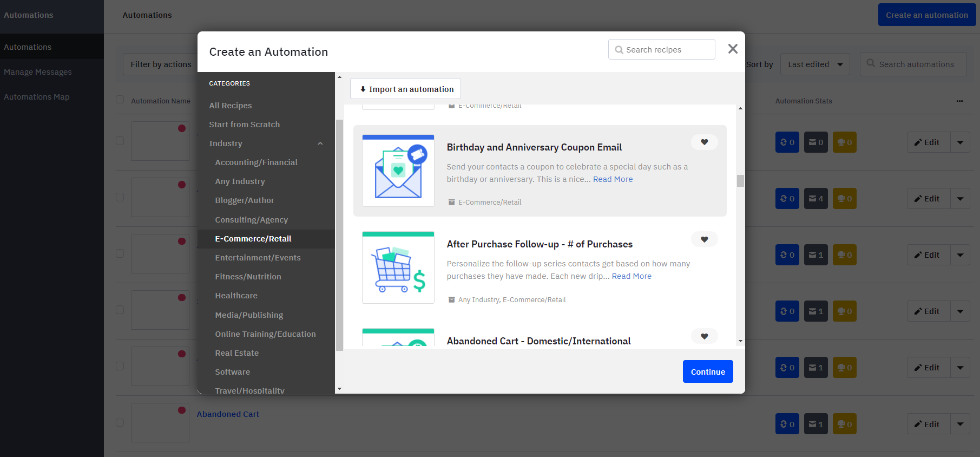Click the recipe list vertical scrollbar thumb
Viewport: 980px width, 457px height.
(x=740, y=181)
